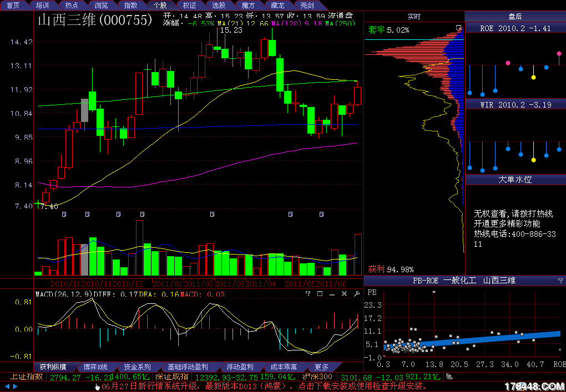Open the 更多 more indicators tab
Viewport: 566px width, 392px height.
tap(321, 367)
